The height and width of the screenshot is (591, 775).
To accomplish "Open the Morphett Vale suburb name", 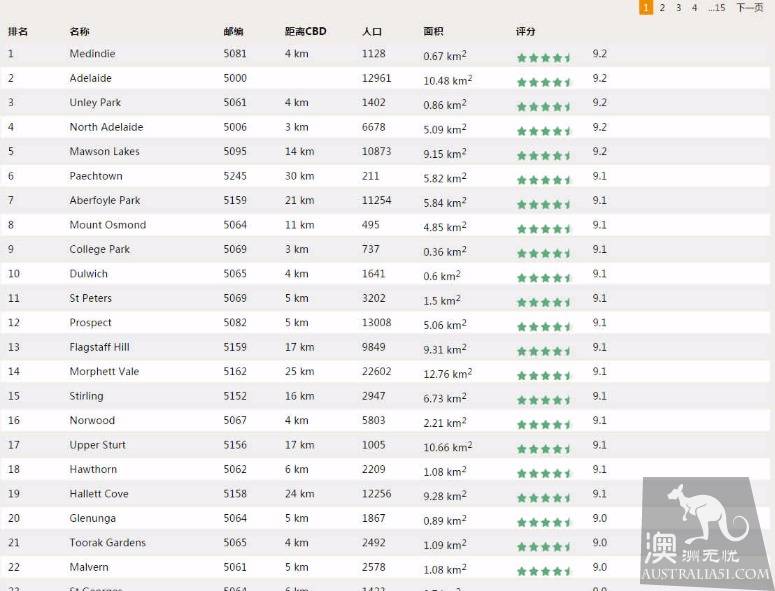I will (x=104, y=372).
